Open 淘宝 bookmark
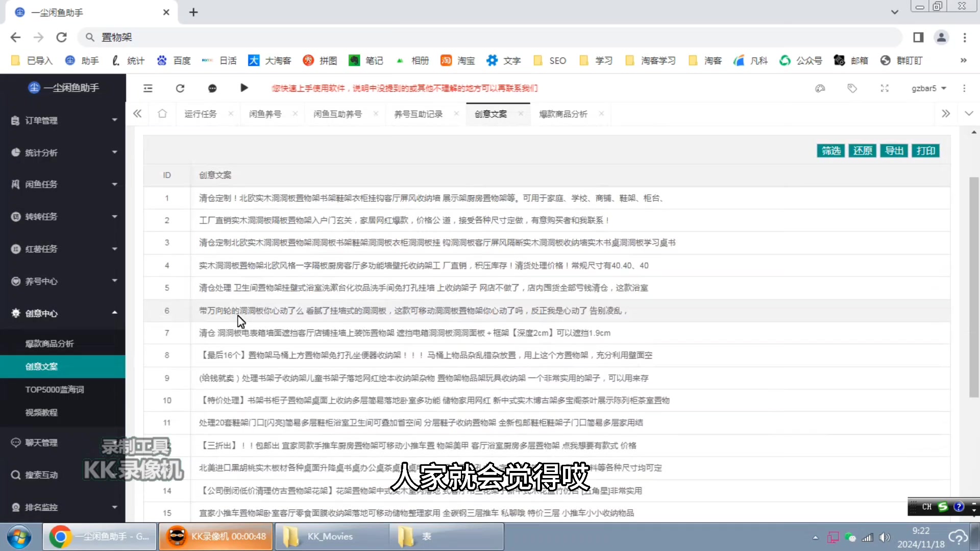Viewport: 980px width, 551px height. click(x=457, y=61)
